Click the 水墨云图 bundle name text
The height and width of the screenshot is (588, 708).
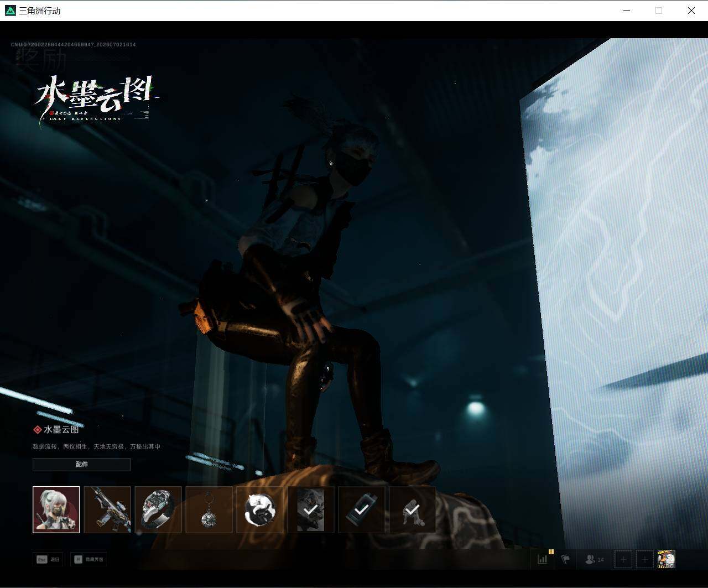point(61,429)
